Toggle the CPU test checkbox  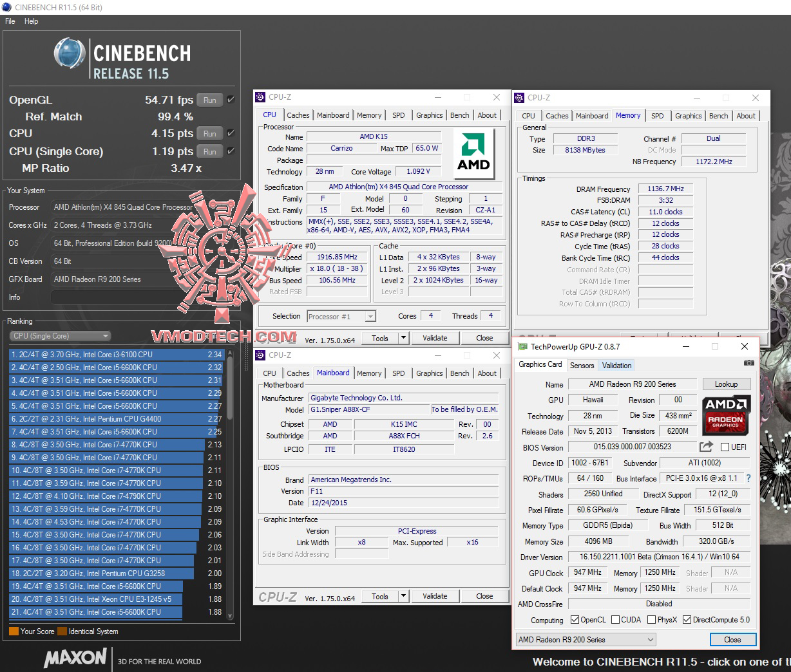231,133
